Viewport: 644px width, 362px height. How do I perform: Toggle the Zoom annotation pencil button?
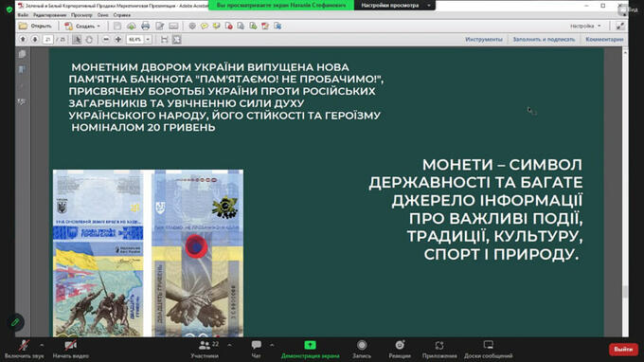click(15, 322)
